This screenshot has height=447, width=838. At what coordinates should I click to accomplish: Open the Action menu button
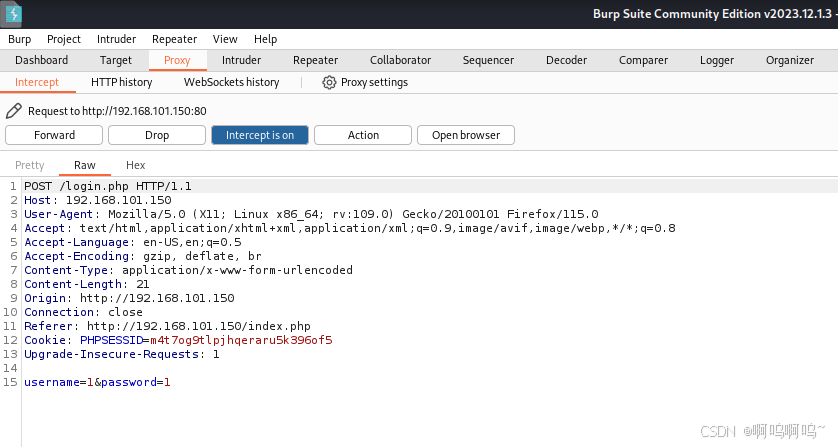(x=363, y=135)
